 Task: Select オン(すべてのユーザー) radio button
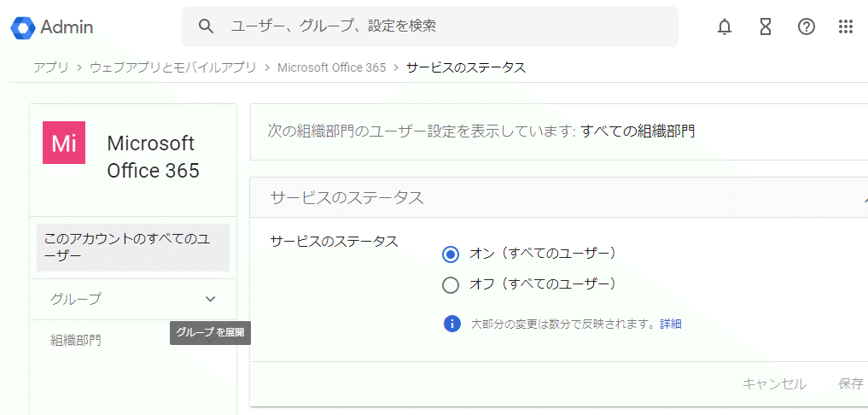click(x=451, y=254)
